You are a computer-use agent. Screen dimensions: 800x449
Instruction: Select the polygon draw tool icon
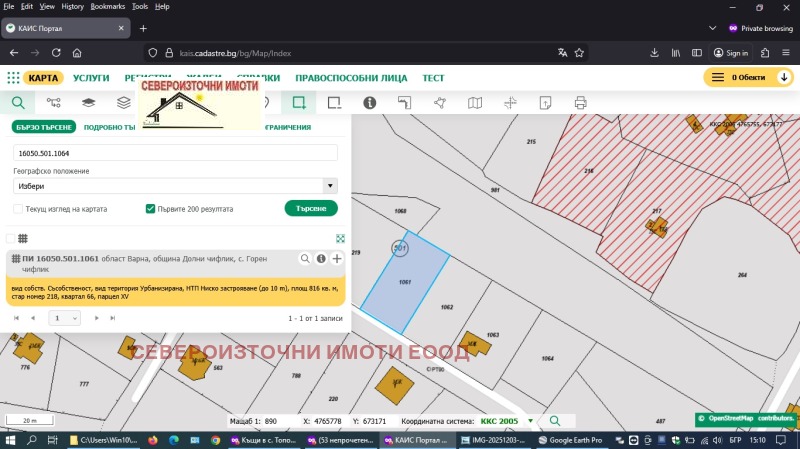coord(440,103)
